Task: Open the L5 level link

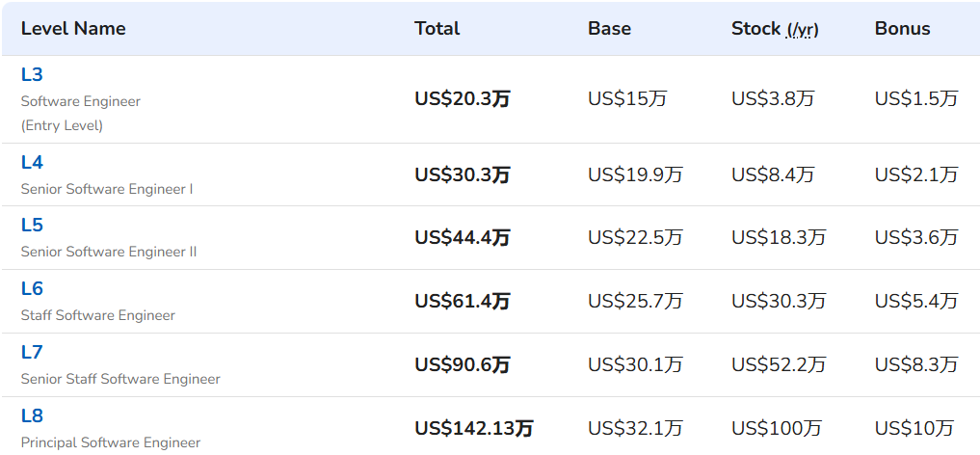Action: click(x=31, y=225)
